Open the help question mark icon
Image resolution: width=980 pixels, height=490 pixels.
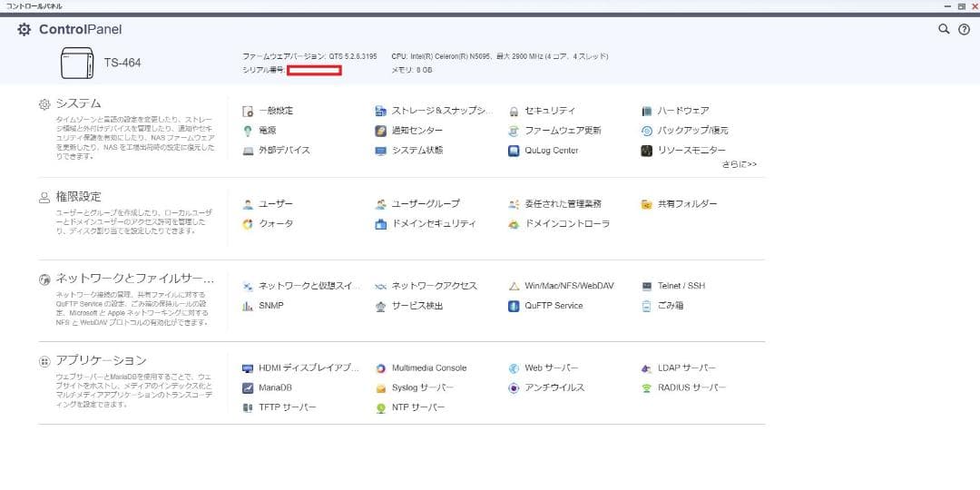click(x=964, y=29)
